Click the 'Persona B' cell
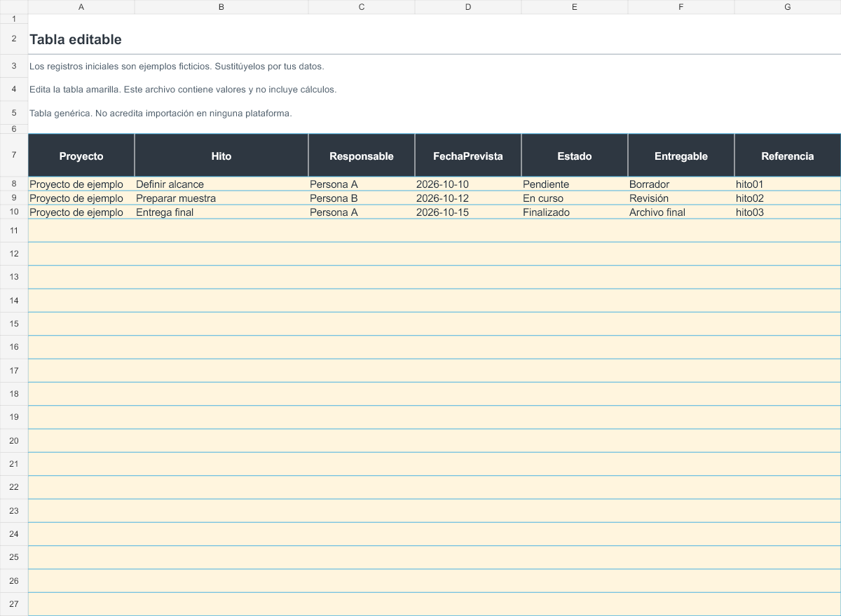The image size is (841, 616). click(362, 198)
